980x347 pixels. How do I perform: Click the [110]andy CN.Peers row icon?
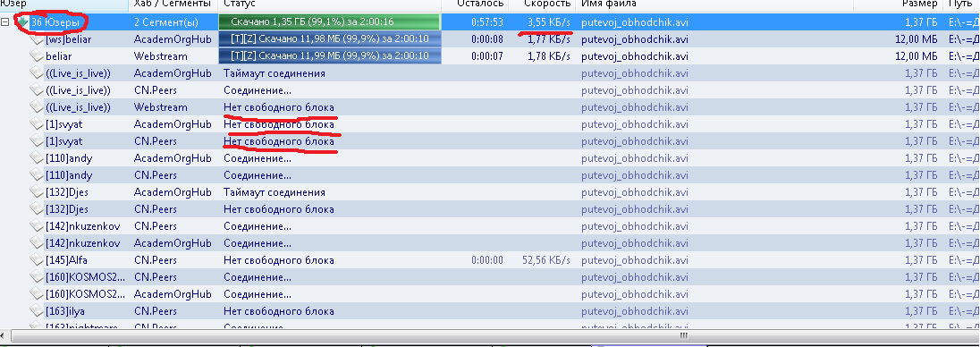click(x=38, y=175)
